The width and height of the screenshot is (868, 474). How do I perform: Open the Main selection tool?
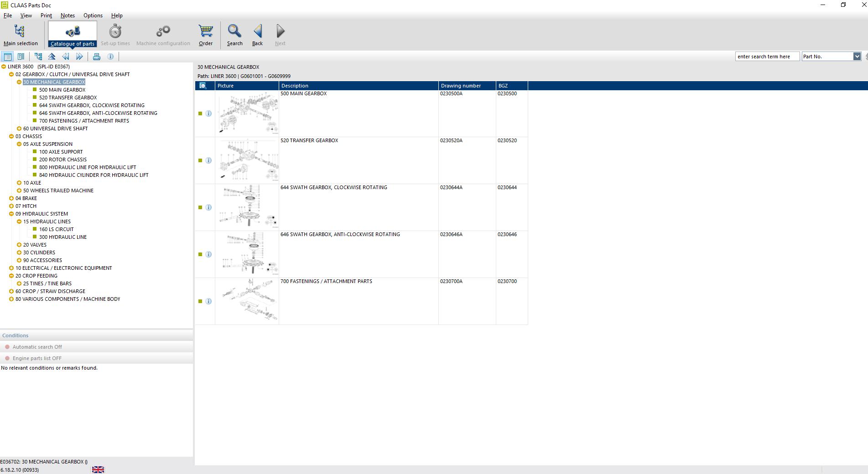pos(20,35)
